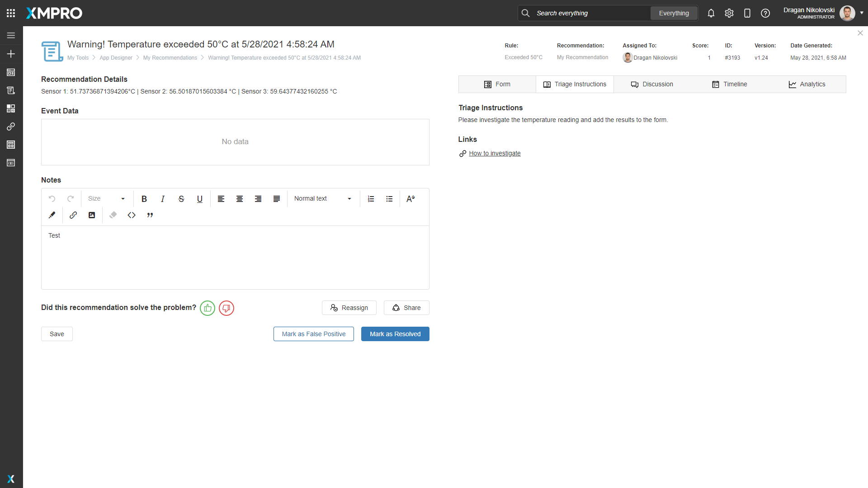
Task: Click the text highlight pen icon
Action: pos(52,215)
